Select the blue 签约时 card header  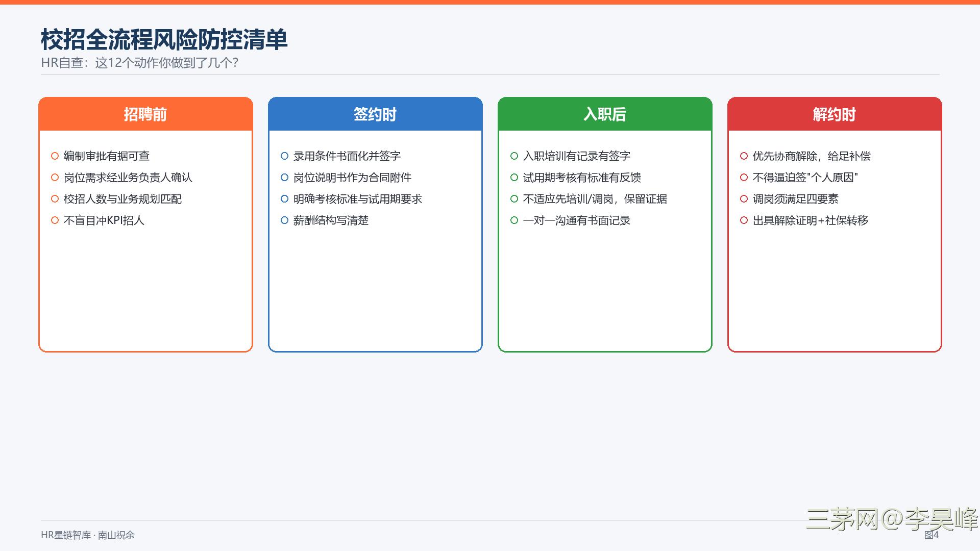[x=375, y=114]
